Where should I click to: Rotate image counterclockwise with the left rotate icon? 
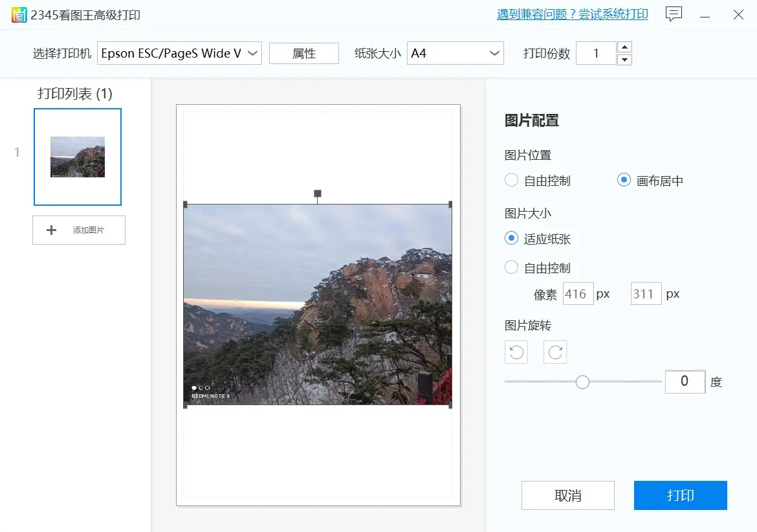tap(516, 352)
